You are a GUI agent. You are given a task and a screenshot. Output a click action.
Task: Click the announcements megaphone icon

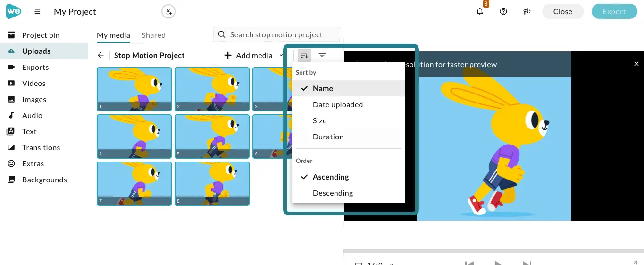(527, 11)
